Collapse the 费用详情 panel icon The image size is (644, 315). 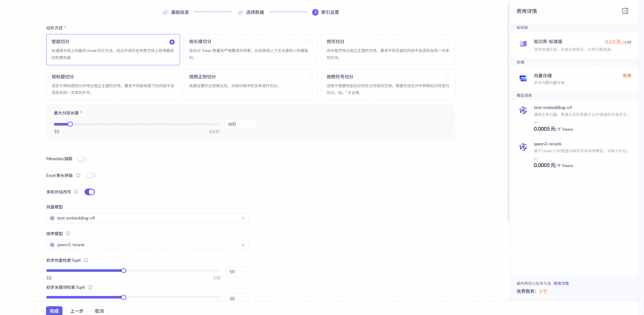625,11
